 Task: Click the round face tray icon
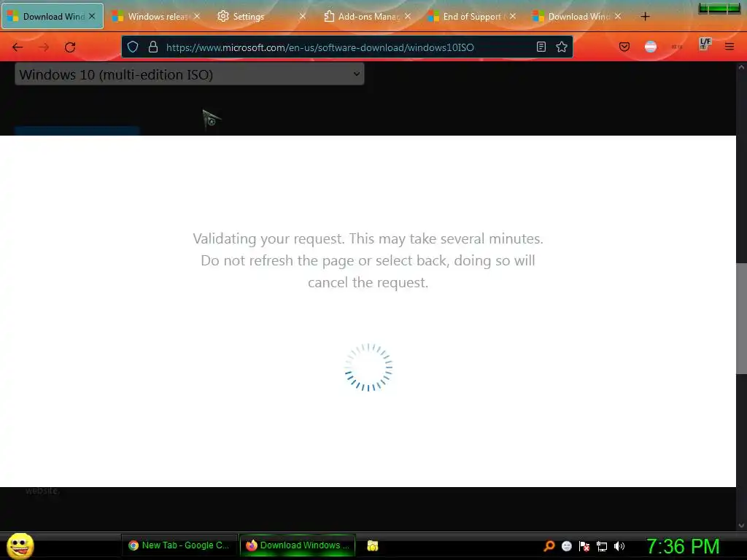(x=566, y=546)
